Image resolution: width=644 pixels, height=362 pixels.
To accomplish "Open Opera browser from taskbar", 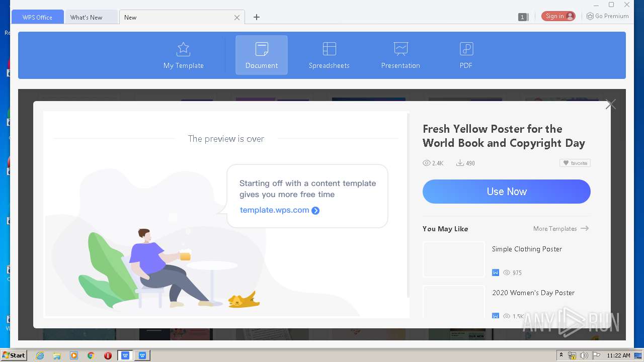I will pos(108,355).
